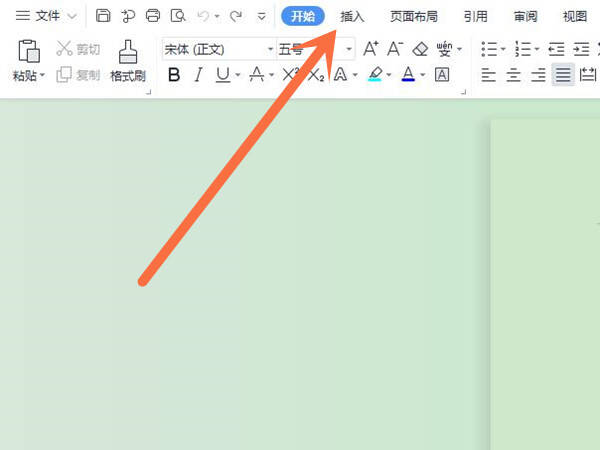Image resolution: width=600 pixels, height=450 pixels.
Task: Toggle strikethrough formatting
Action: (257, 75)
